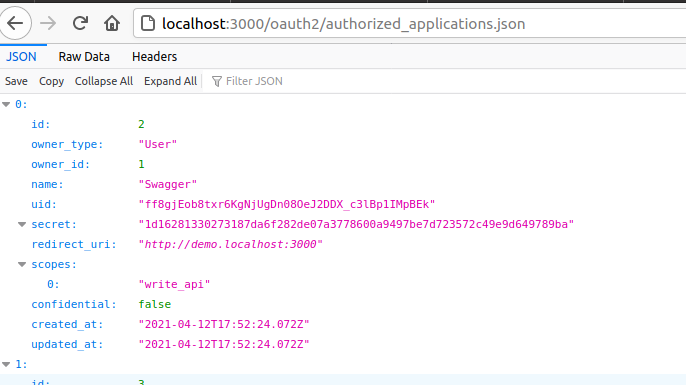Click the updated_at timestamp value
Image resolution: width=686 pixels, height=385 pixels.
point(224,345)
